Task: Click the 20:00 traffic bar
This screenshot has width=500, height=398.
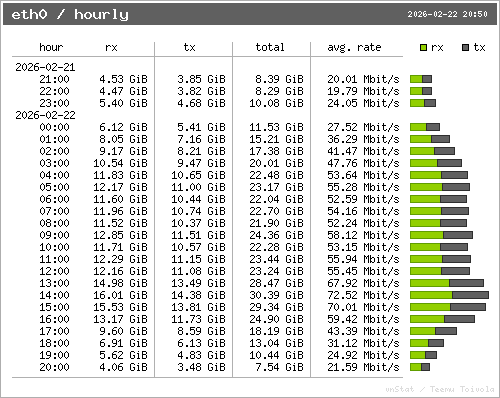Action: click(420, 367)
